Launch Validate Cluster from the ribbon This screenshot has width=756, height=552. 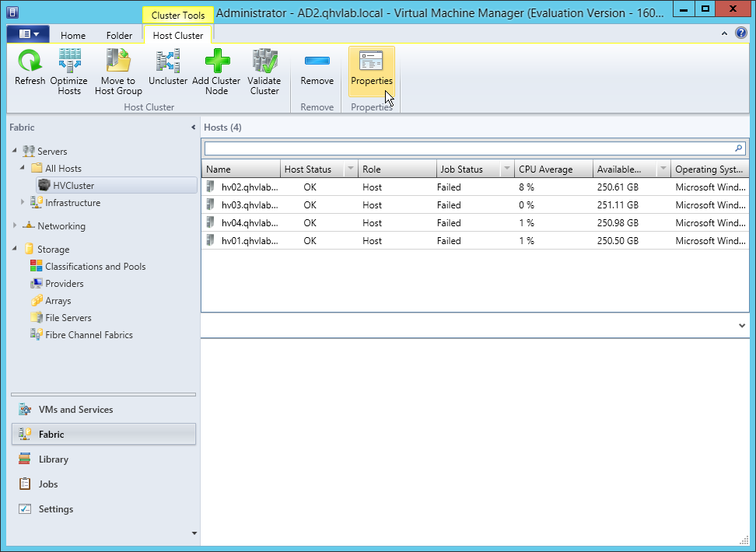point(264,62)
